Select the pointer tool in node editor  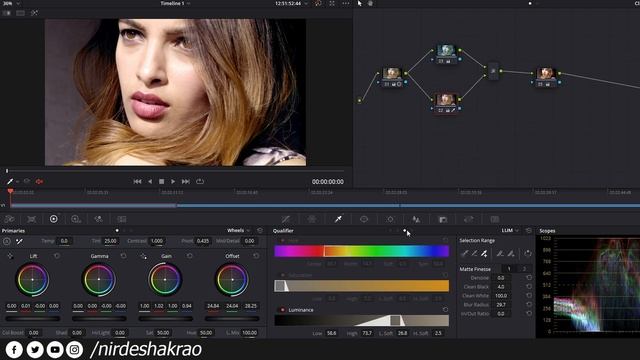pyautogui.click(x=360, y=3)
